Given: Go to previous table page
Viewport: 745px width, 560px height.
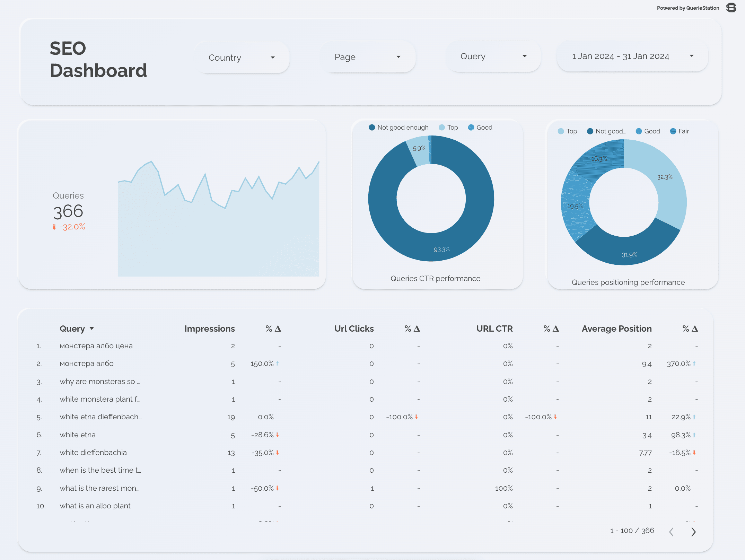Looking at the screenshot, I should (672, 532).
